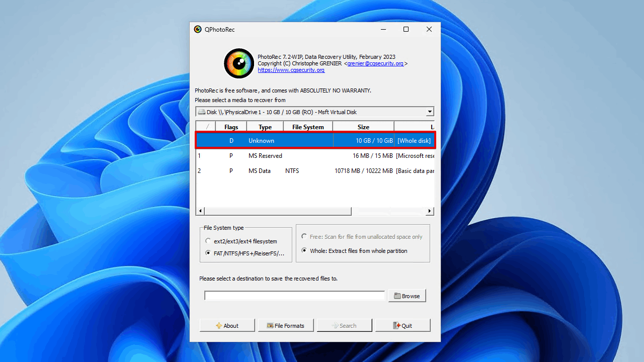
Task: Click the grenier@cgsecurity.org email link
Action: 377,63
